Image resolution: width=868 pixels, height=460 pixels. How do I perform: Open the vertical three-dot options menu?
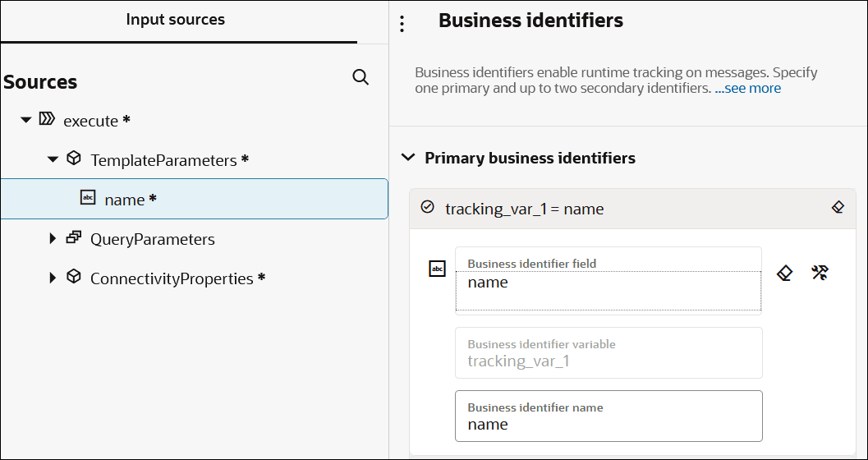pos(402,24)
